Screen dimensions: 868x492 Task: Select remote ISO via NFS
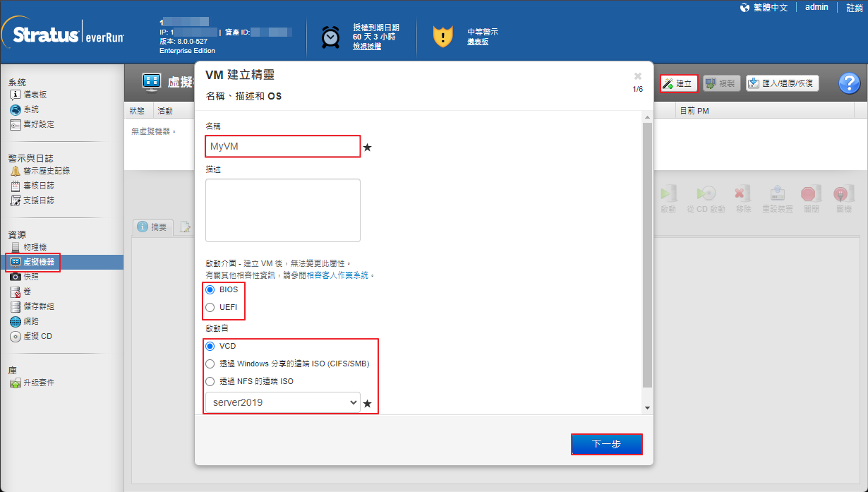210,381
